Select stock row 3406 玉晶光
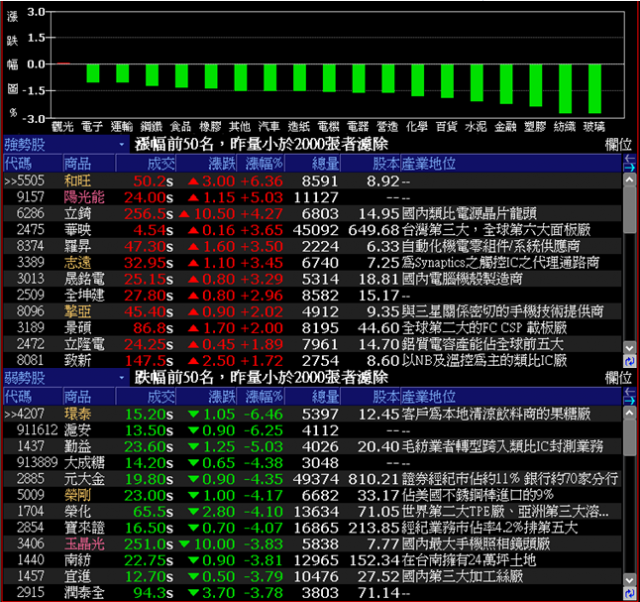640x602 pixels. click(x=312, y=544)
